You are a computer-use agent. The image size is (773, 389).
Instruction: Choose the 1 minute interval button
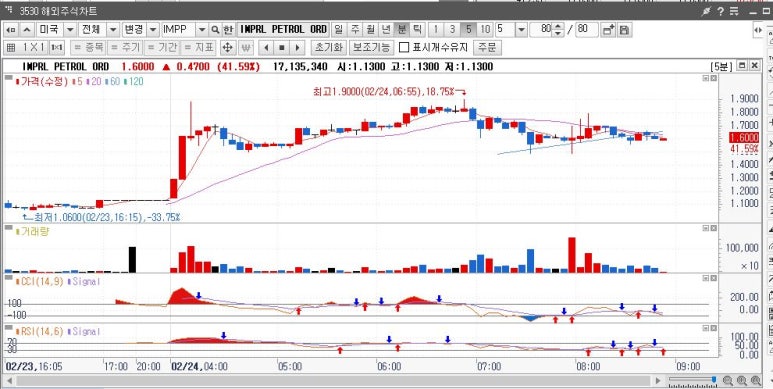coord(435,30)
